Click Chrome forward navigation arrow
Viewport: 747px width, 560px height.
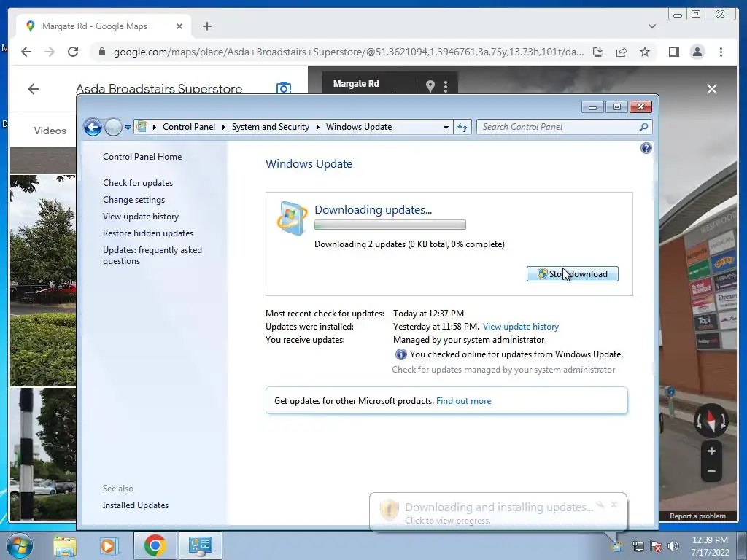tap(50, 52)
